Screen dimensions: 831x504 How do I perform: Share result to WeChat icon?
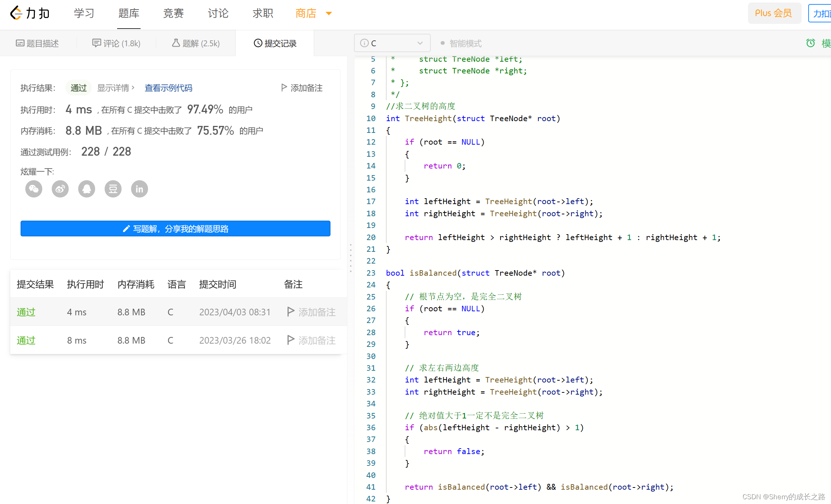pyautogui.click(x=34, y=189)
